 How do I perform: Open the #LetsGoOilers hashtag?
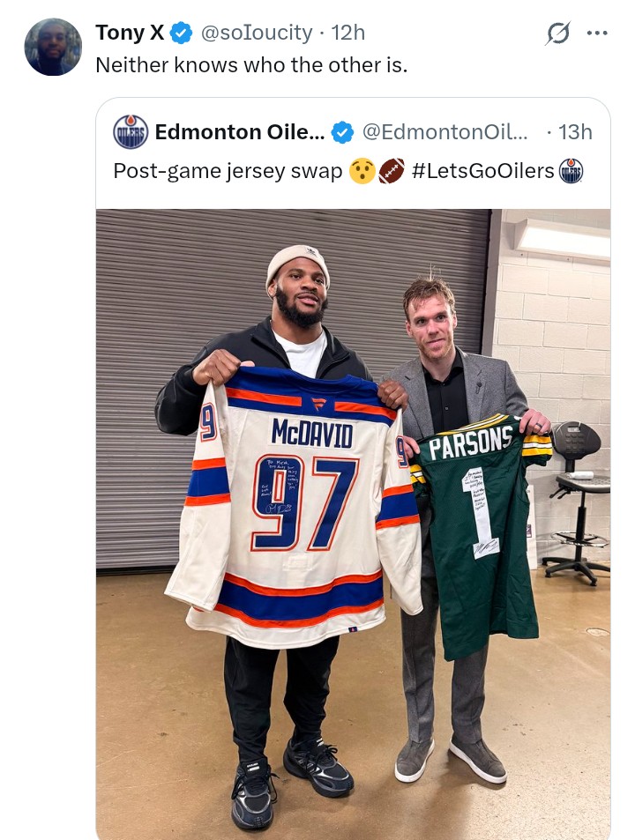(482, 171)
